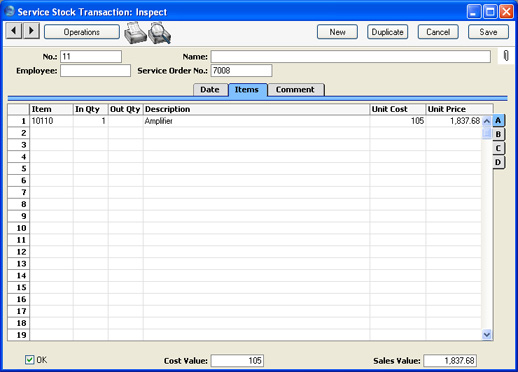Show flip C columns

pyautogui.click(x=498, y=148)
